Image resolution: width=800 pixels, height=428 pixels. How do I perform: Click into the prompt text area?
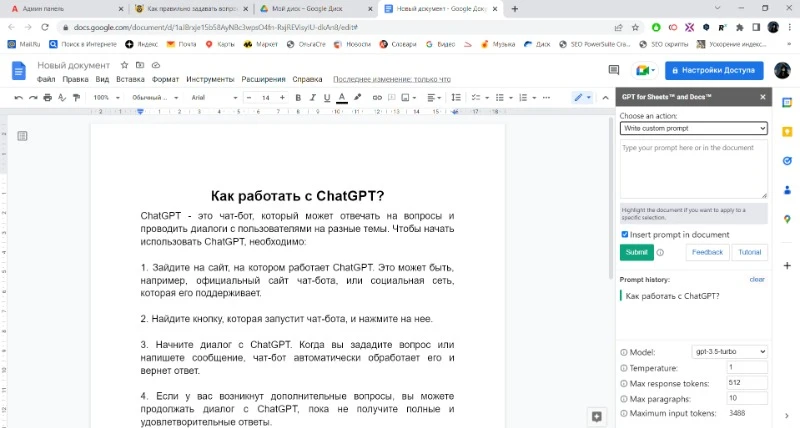tap(693, 169)
